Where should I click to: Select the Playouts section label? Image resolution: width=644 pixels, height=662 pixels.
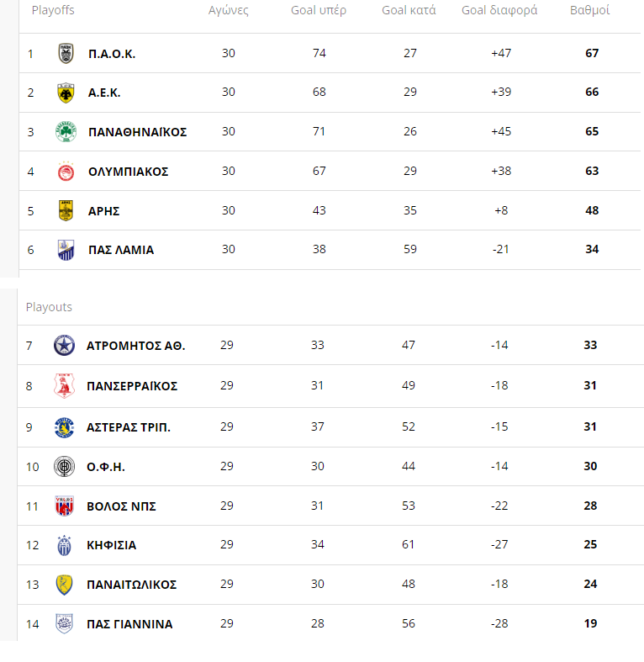[49, 307]
